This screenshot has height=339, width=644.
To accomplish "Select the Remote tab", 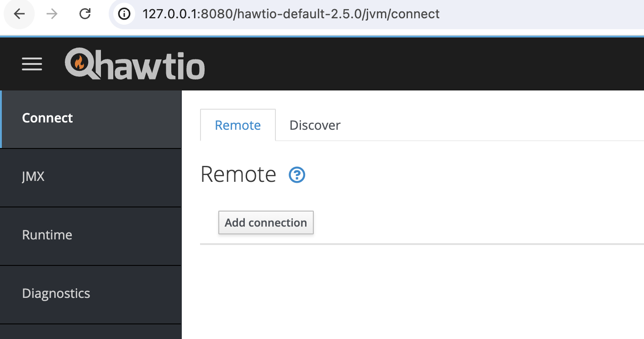I will 238,125.
